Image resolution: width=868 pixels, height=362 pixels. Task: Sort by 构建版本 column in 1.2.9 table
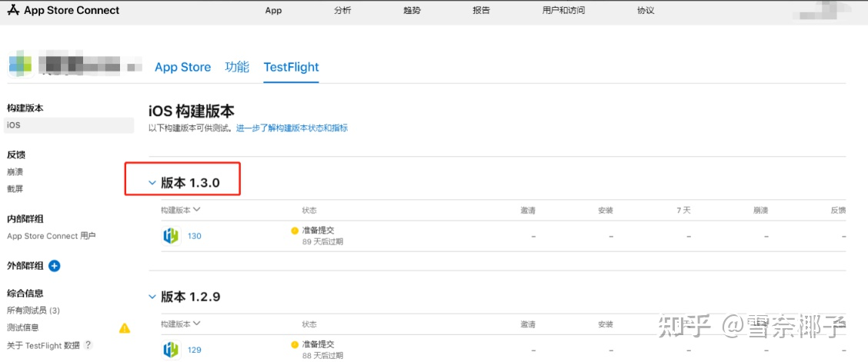tap(181, 324)
